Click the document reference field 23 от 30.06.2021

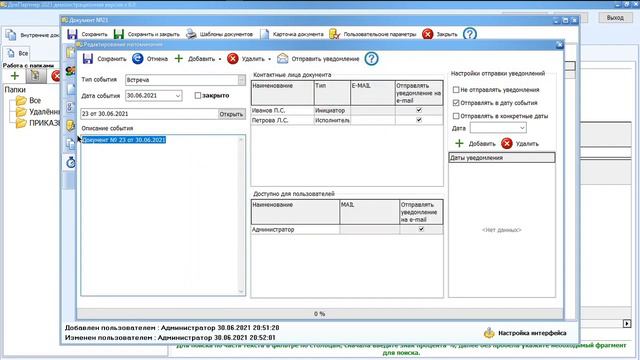[x=149, y=114]
